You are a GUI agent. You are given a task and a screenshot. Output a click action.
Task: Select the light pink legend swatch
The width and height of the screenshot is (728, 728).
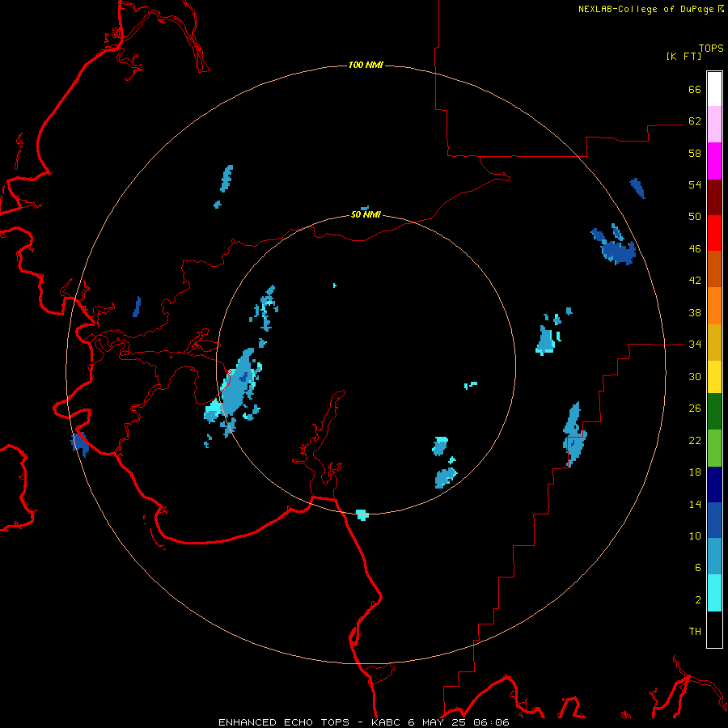(x=714, y=125)
